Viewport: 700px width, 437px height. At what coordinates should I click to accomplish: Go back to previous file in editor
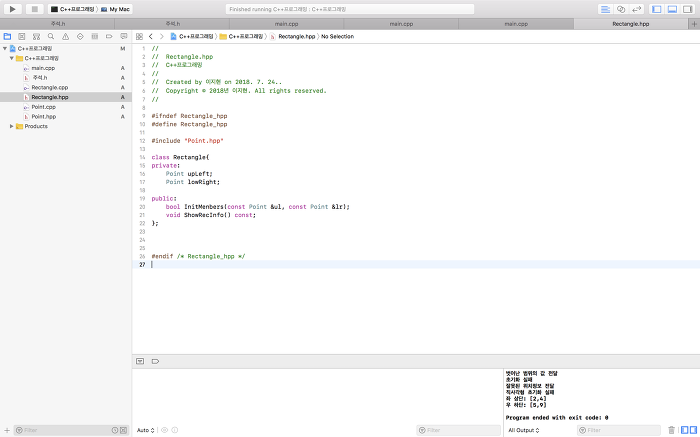pos(151,37)
